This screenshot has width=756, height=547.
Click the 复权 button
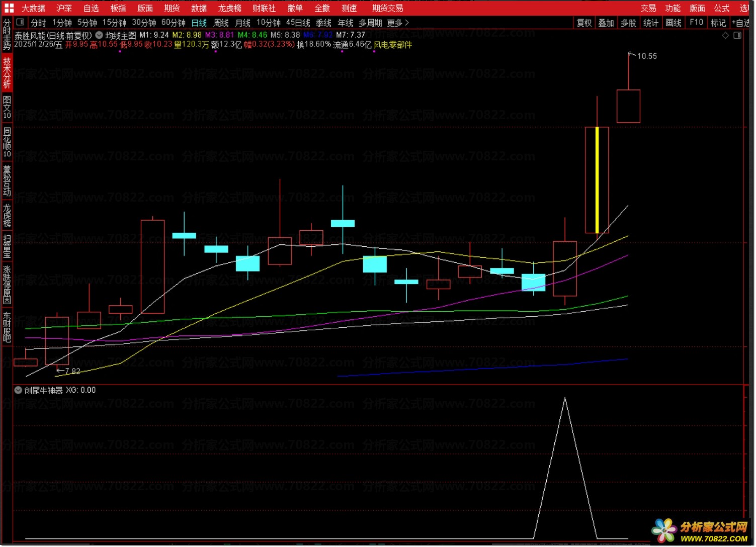click(584, 23)
